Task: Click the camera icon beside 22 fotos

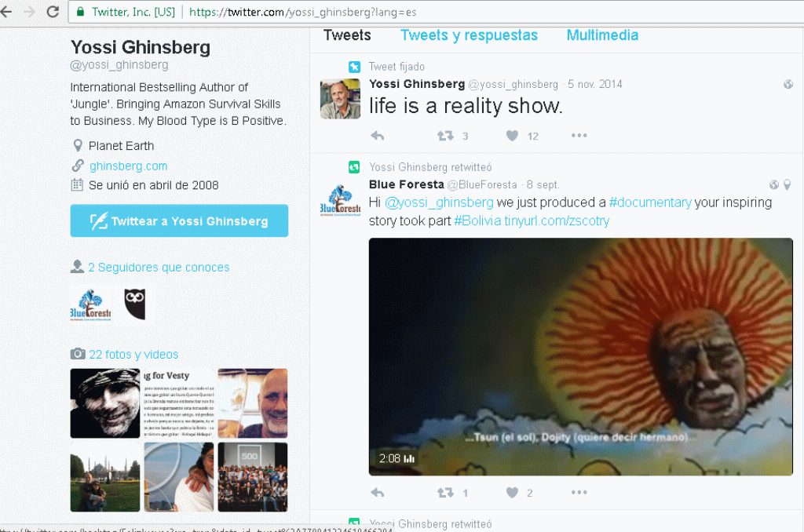Action: coord(78,354)
